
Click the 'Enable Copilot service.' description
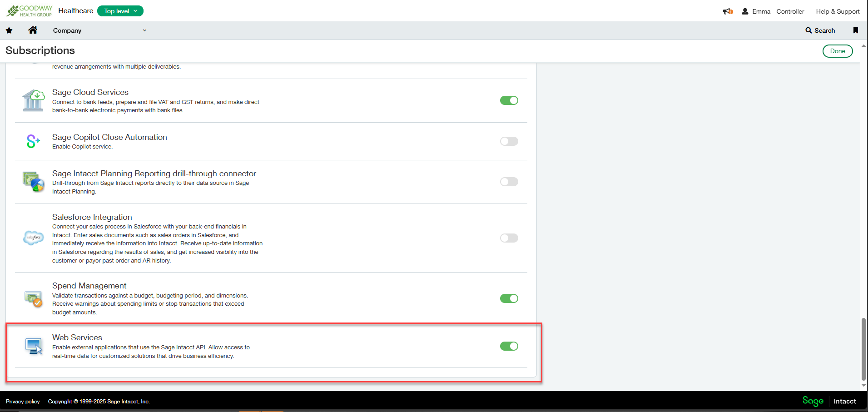coord(82,147)
